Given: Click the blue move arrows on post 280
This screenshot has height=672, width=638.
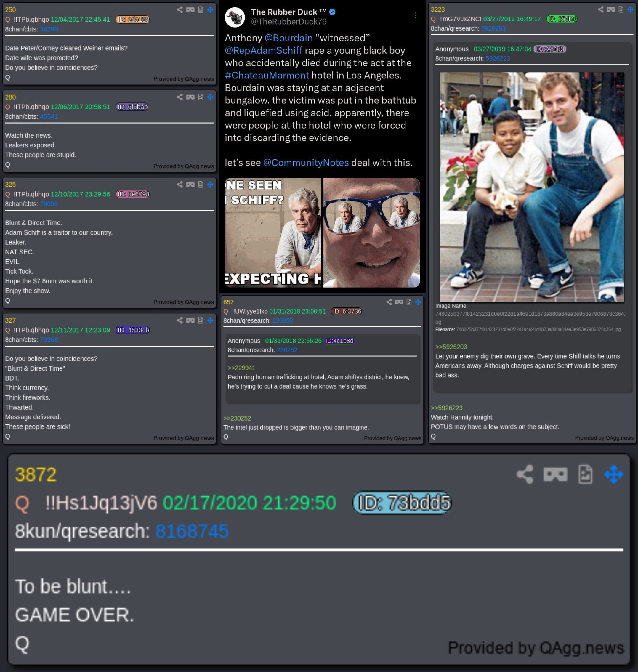Looking at the screenshot, I should (211, 97).
